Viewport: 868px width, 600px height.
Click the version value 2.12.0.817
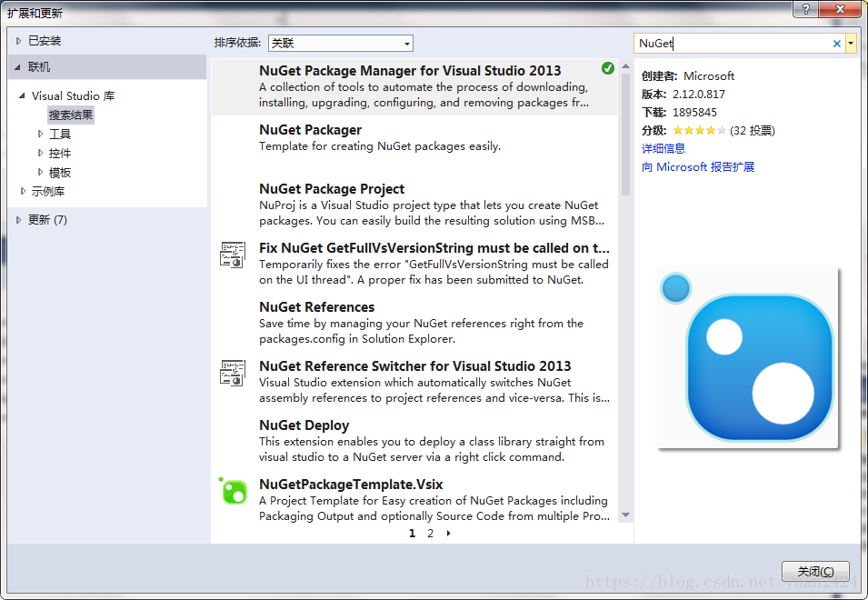click(699, 95)
